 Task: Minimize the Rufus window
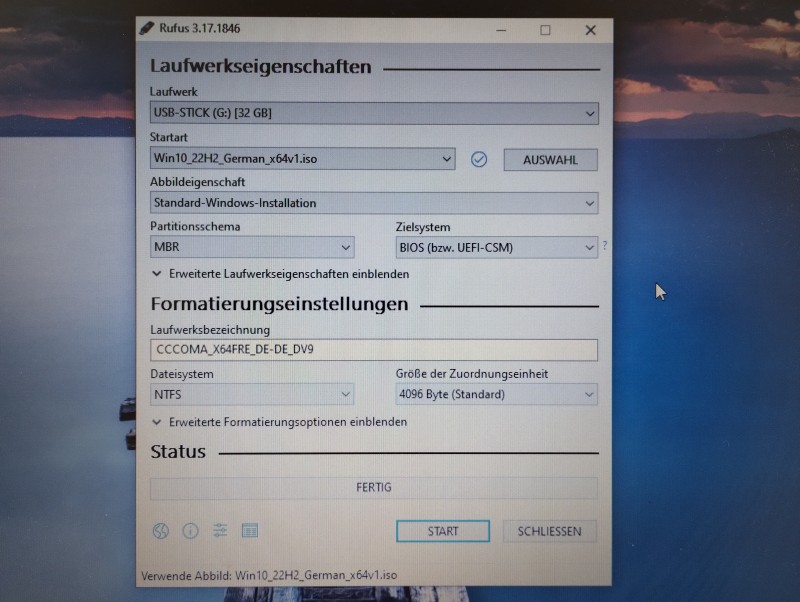tap(501, 31)
